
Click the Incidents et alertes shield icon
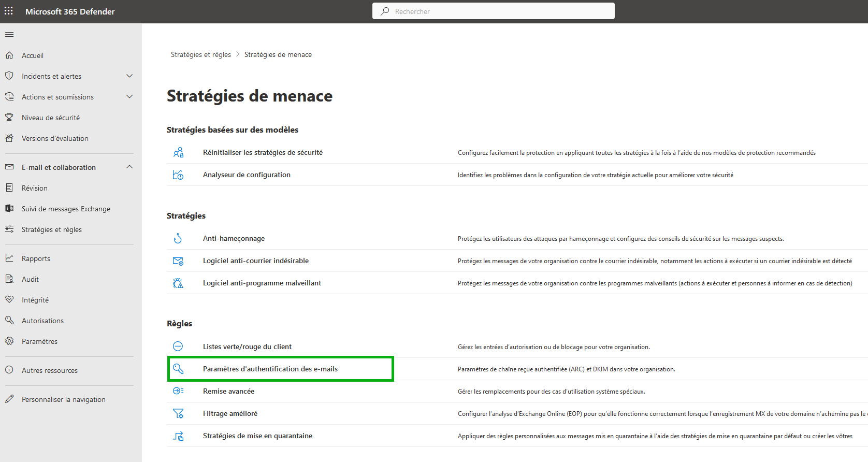9,76
